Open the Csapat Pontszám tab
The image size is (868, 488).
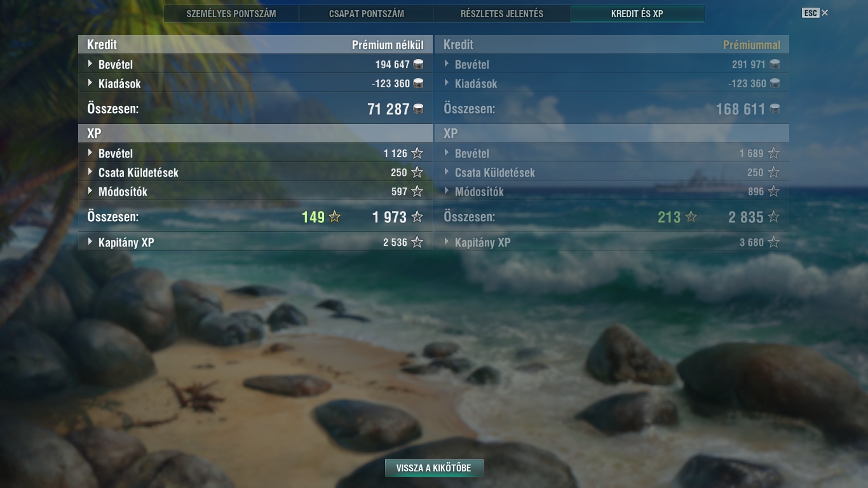pos(367,13)
